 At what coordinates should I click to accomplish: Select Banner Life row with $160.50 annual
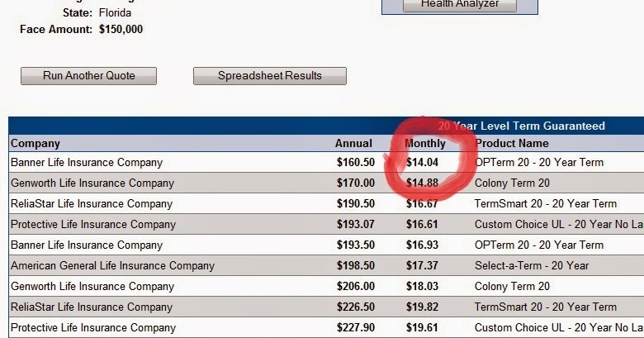coord(326,163)
